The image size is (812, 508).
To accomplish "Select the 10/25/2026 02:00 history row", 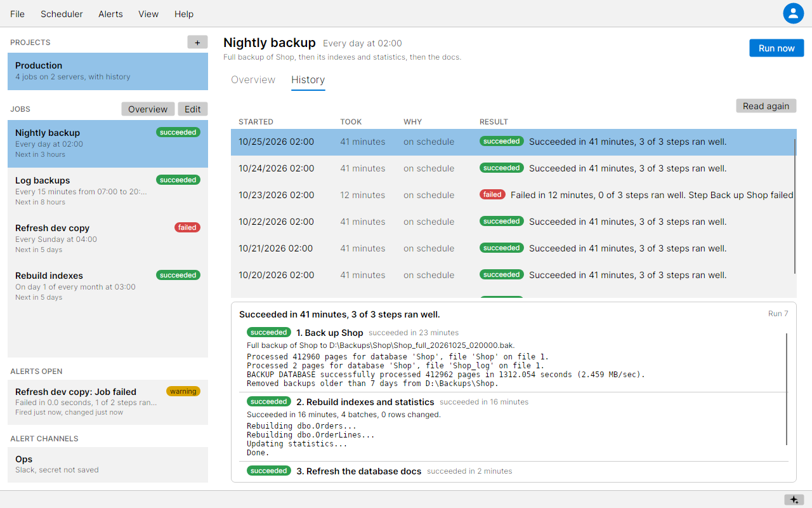I will [513, 142].
